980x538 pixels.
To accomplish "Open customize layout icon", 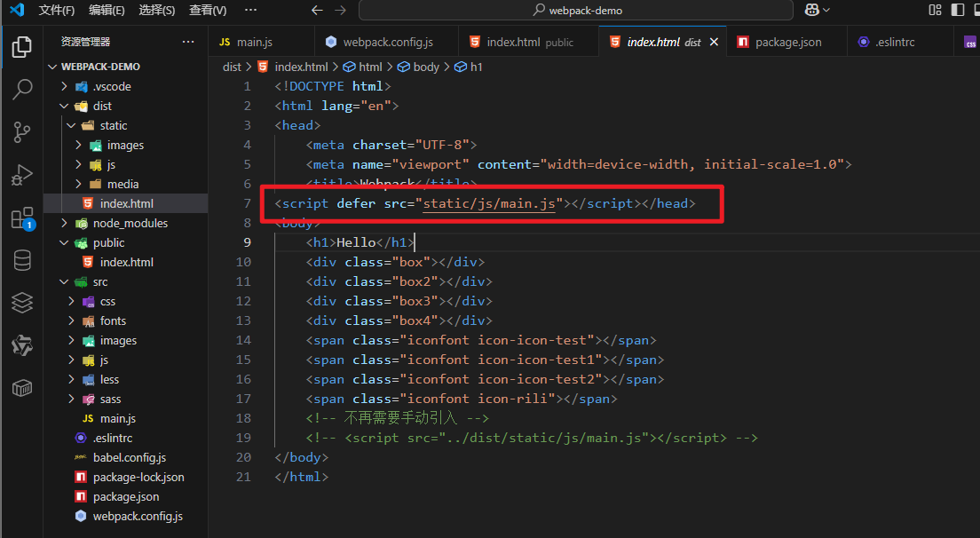I will coord(935,10).
